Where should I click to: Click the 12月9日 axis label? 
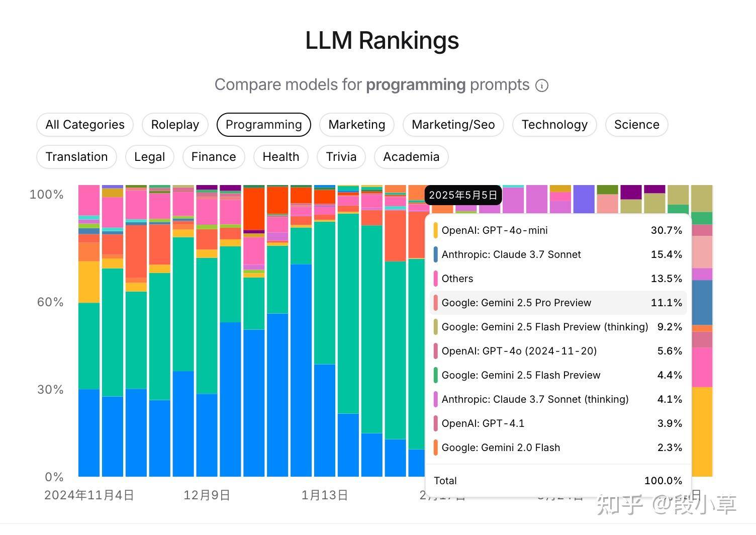207,495
